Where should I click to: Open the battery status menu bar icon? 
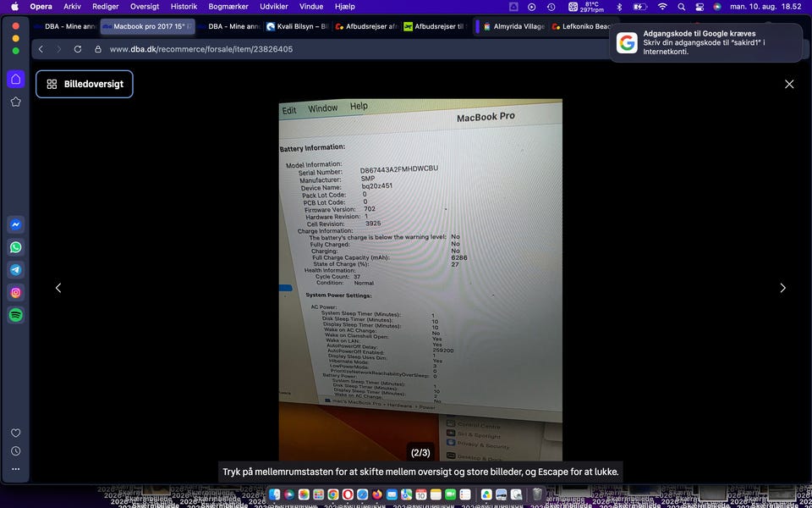click(640, 7)
